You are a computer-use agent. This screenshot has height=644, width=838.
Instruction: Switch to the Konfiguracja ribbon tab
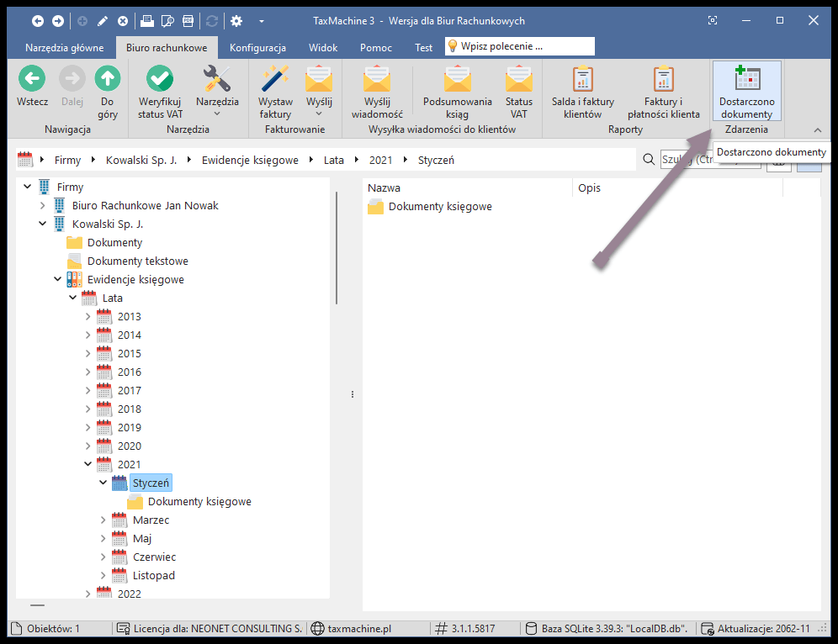coord(257,48)
